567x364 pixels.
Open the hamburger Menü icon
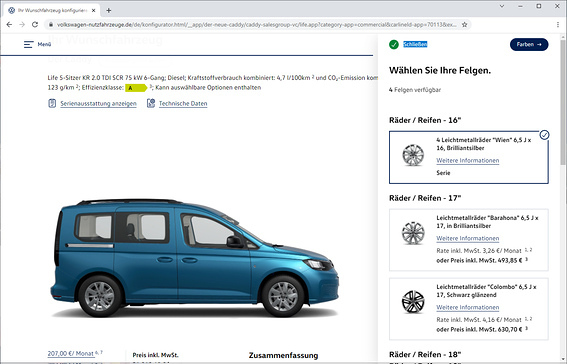click(29, 44)
